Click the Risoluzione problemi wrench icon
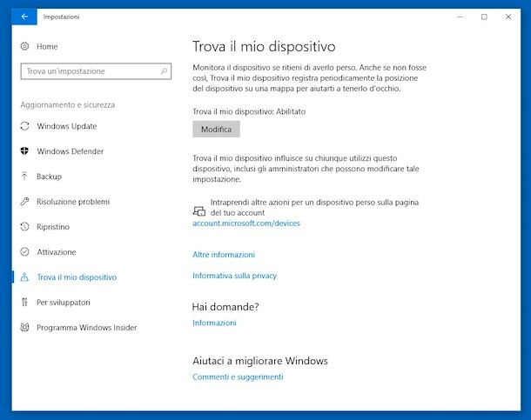 point(24,202)
